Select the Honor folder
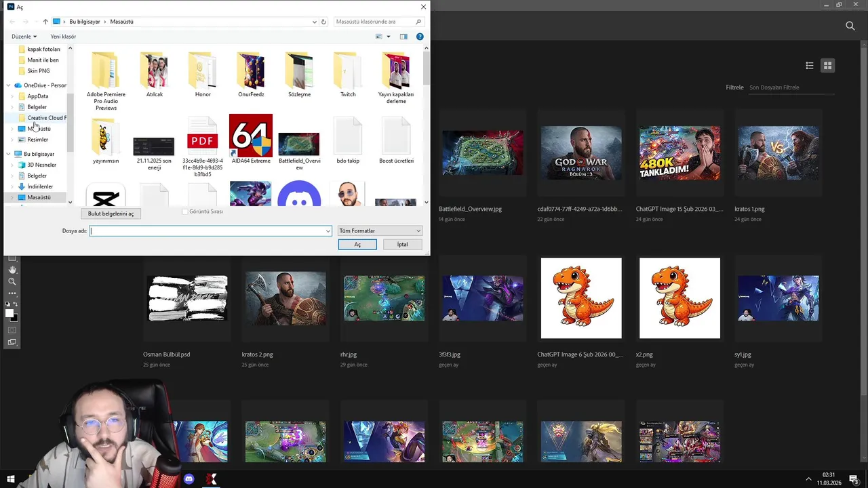 coord(203,75)
